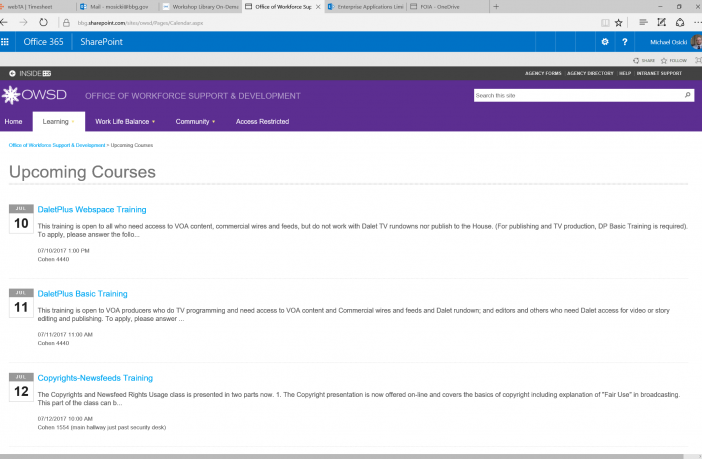Open DaletPlus Basic Training link
Image resolution: width=702 pixels, height=459 pixels.
[82, 294]
